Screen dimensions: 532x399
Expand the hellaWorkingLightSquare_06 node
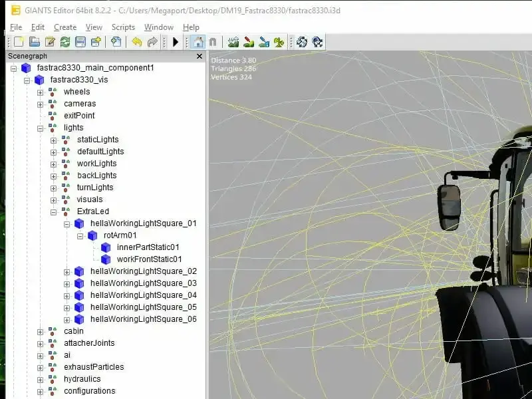pos(67,320)
